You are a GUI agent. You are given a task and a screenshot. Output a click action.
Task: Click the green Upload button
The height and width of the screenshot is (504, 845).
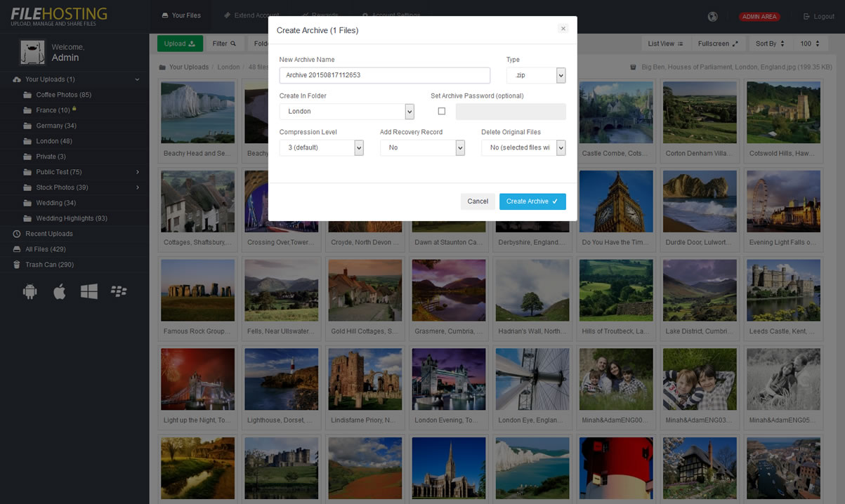[180, 44]
